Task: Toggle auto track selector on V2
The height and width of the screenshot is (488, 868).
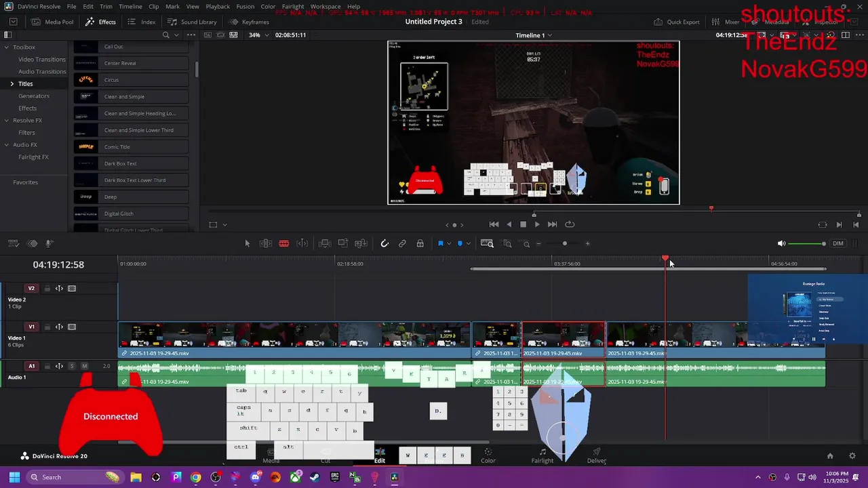Action: (x=59, y=288)
